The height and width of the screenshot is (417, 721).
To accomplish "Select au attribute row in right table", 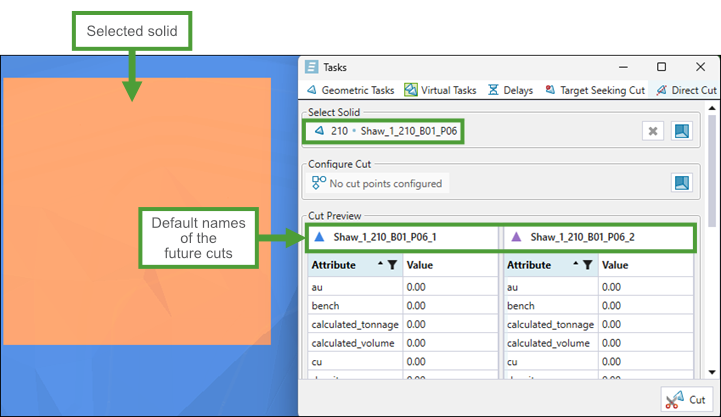I will pos(599,287).
